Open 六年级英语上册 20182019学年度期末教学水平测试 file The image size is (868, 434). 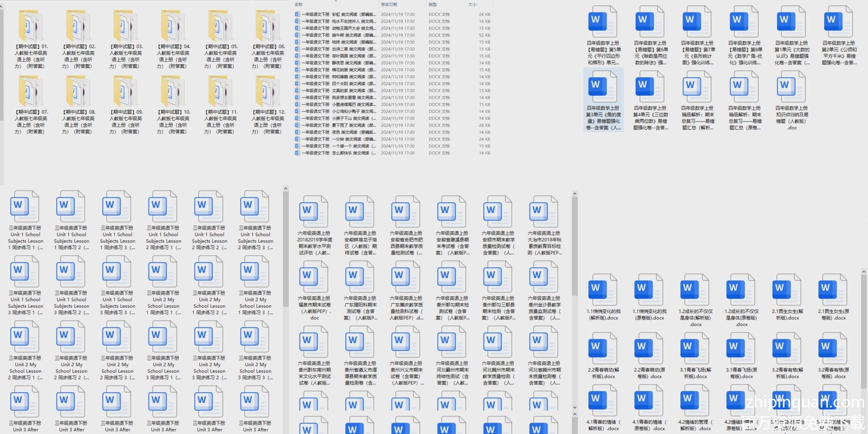(x=314, y=212)
